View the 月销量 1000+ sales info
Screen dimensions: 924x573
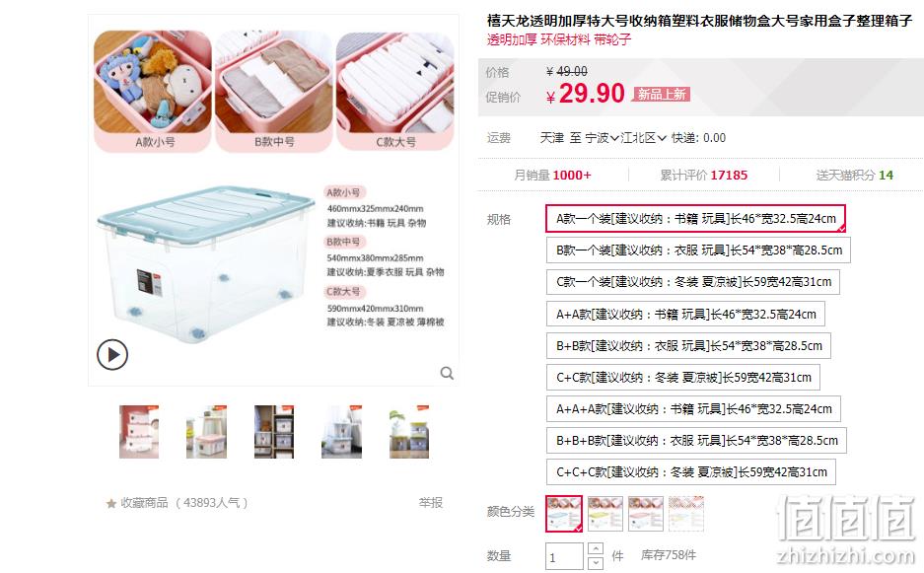[x=552, y=176]
